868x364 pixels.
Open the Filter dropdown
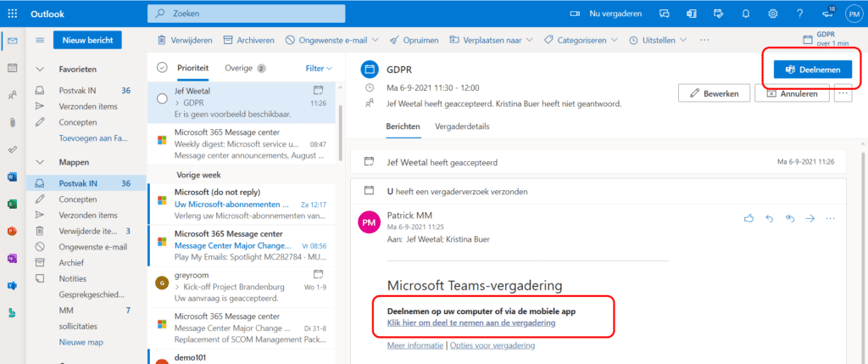tap(319, 69)
